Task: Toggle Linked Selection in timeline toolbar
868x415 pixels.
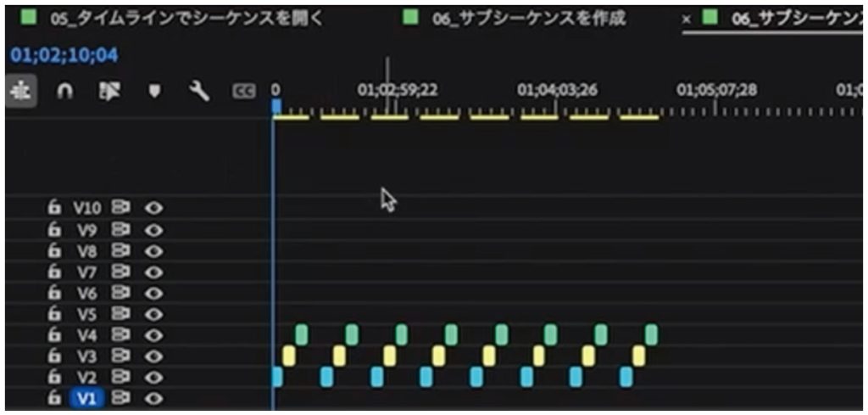Action: [109, 91]
